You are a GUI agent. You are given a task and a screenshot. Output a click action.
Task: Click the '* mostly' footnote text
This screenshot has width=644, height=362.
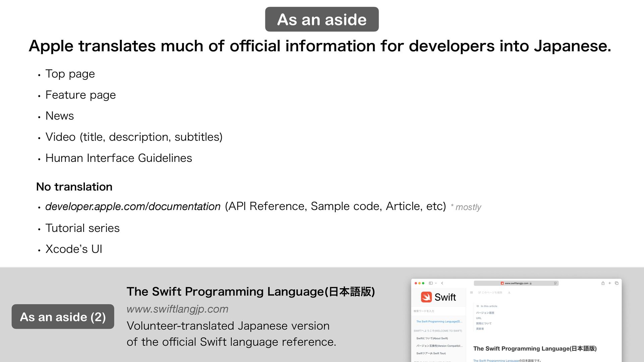point(466,207)
